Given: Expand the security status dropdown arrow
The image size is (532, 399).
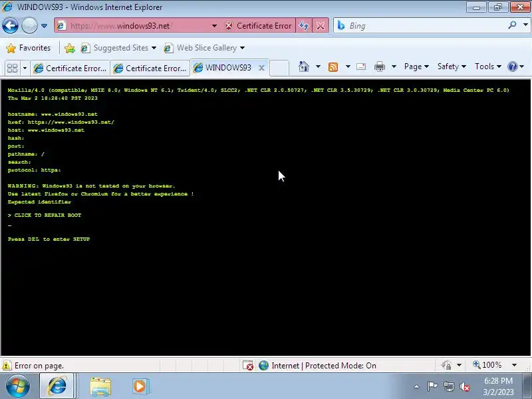Looking at the screenshot, I should [x=459, y=365].
